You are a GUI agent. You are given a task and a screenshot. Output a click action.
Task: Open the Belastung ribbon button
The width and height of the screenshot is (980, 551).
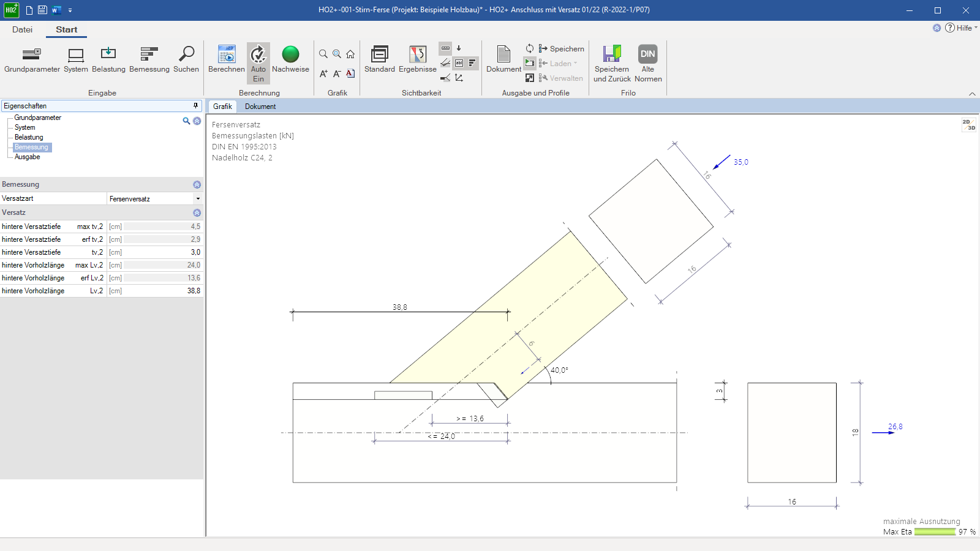coord(108,59)
